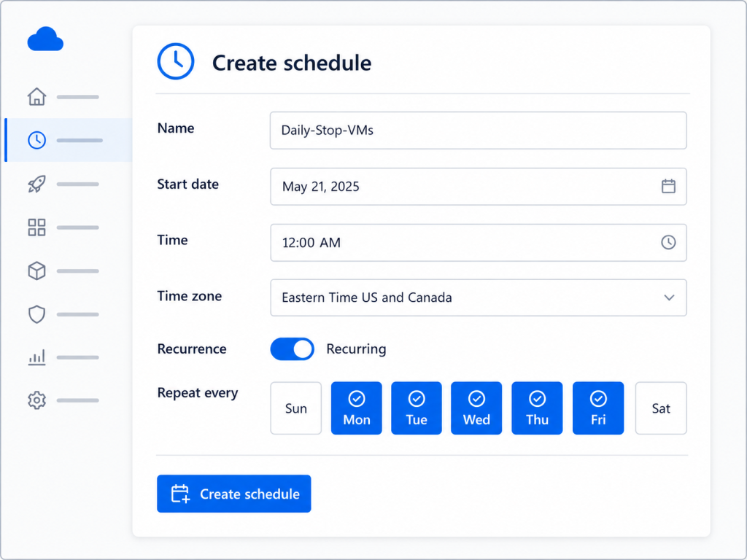Click the Eastern Time US and Canada value
The height and width of the screenshot is (560, 747).
[x=367, y=297]
